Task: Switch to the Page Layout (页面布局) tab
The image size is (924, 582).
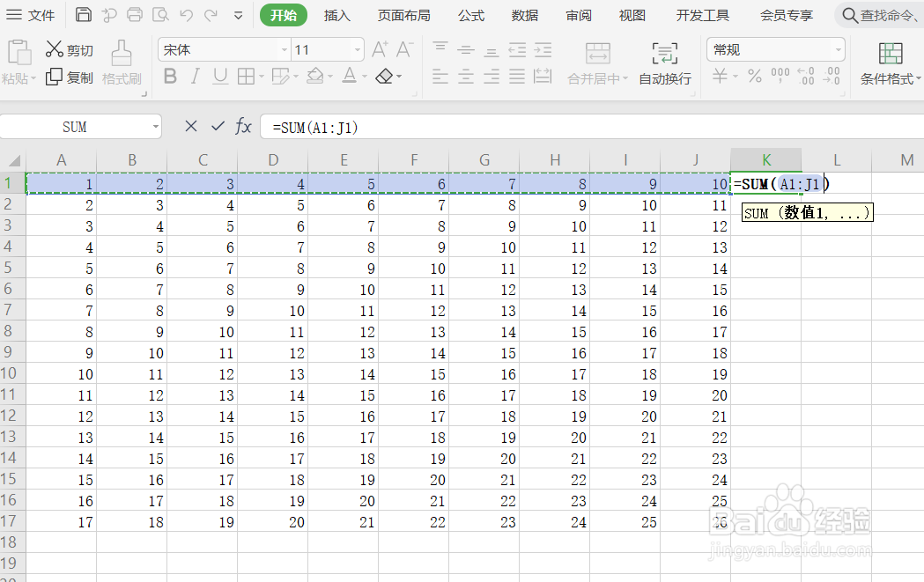Action: pyautogui.click(x=404, y=15)
